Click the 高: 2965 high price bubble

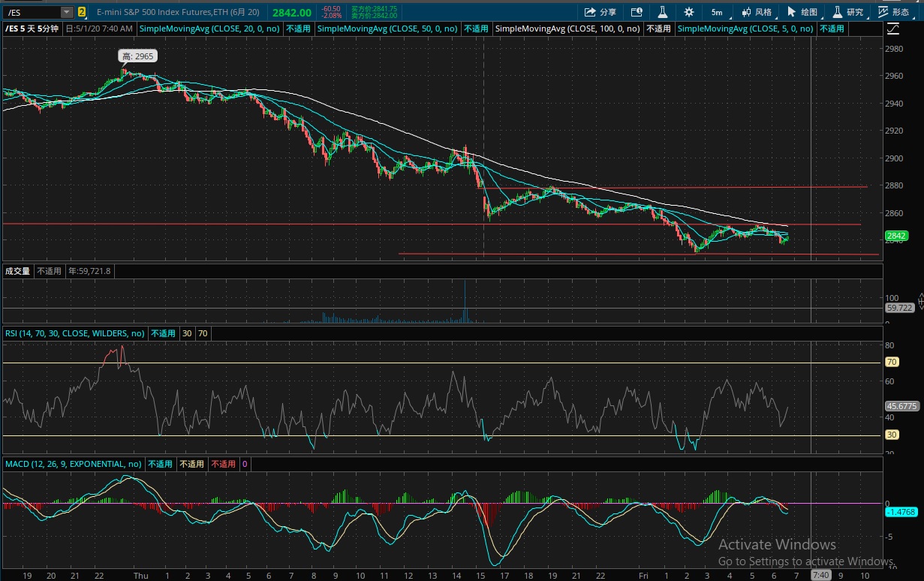pos(138,56)
